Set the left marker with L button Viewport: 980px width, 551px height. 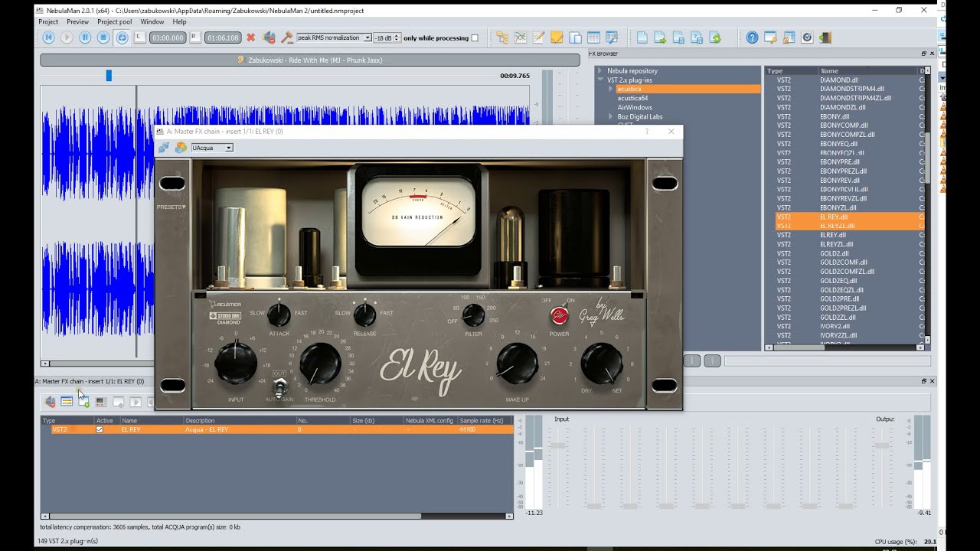[139, 37]
